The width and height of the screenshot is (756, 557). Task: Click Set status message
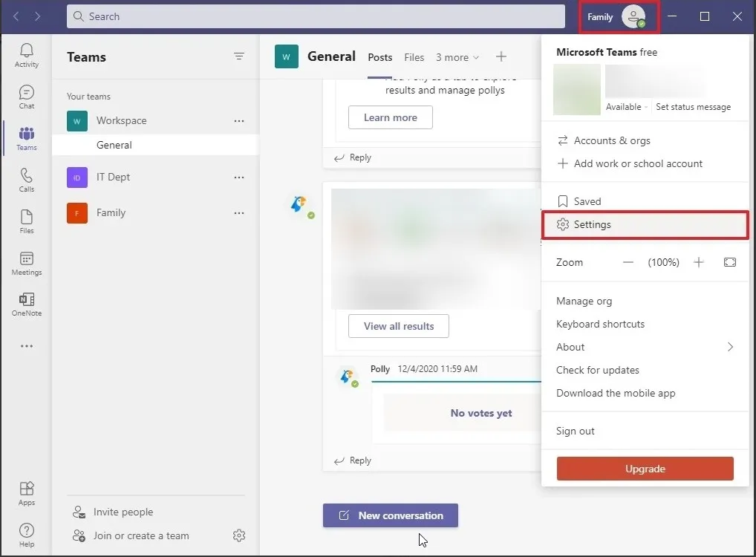693,107
